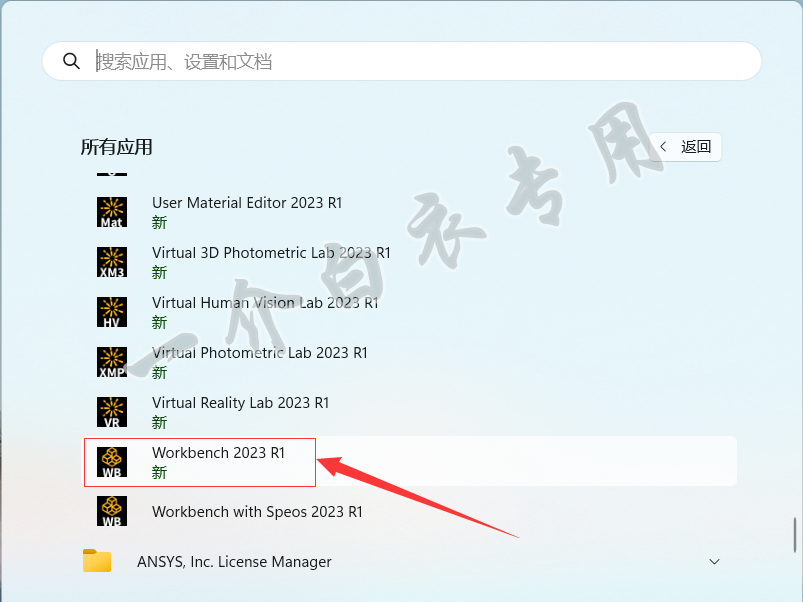
Task: Select the 'Virtual 3D Photometric Lab 2023 R1' label
Action: point(271,253)
